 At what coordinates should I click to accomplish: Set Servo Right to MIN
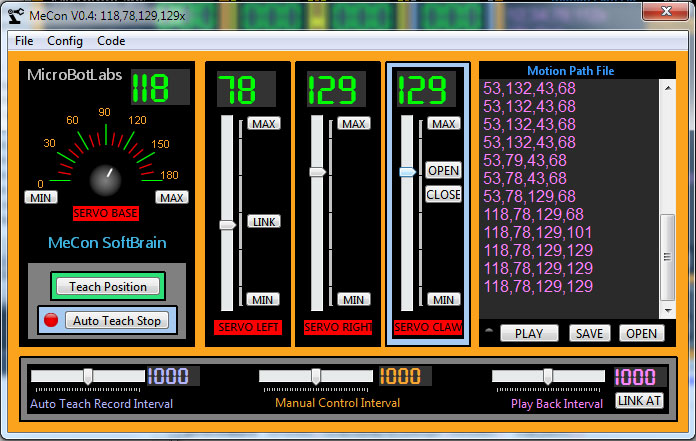(352, 299)
